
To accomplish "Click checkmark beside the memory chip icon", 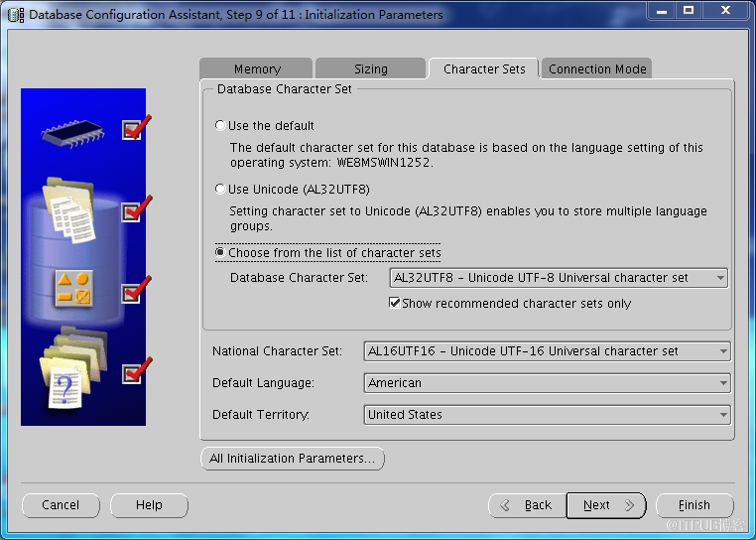I will [137, 128].
